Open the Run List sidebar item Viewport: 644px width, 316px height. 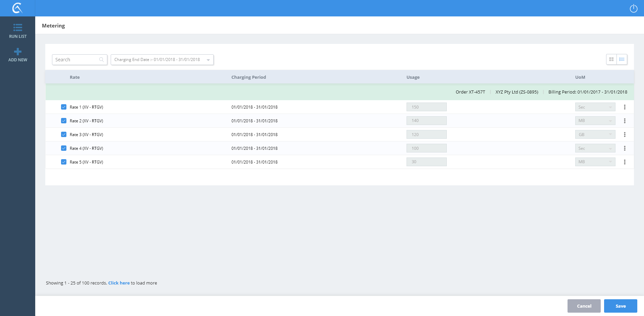17,31
